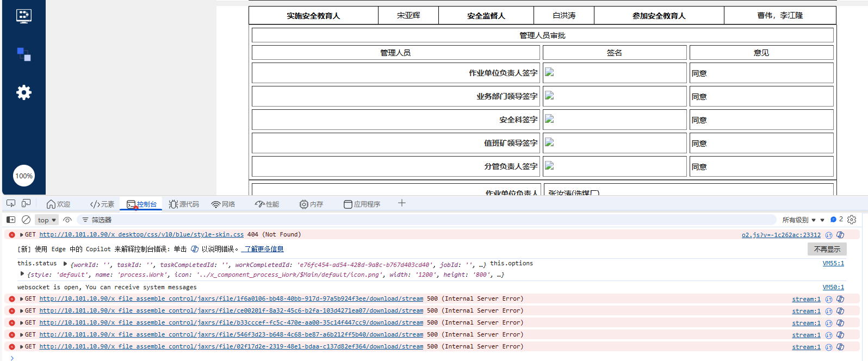The width and height of the screenshot is (868, 361).
Task: Expand the style-skin.css 404 error entry
Action: 21,235
